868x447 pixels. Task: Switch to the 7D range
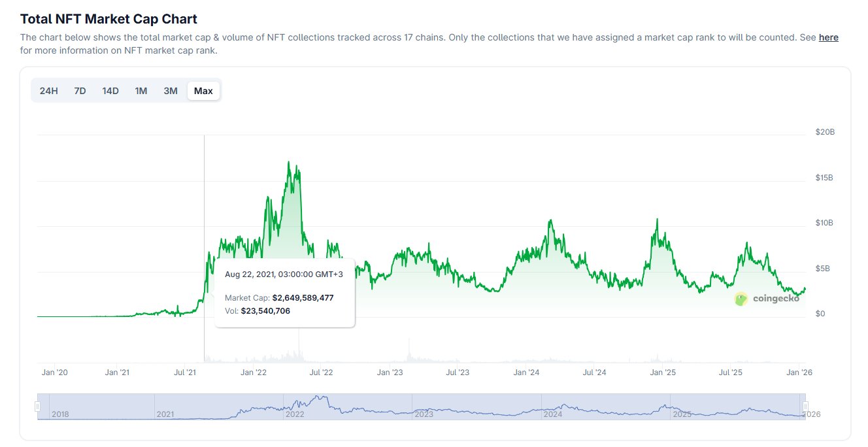pos(80,91)
